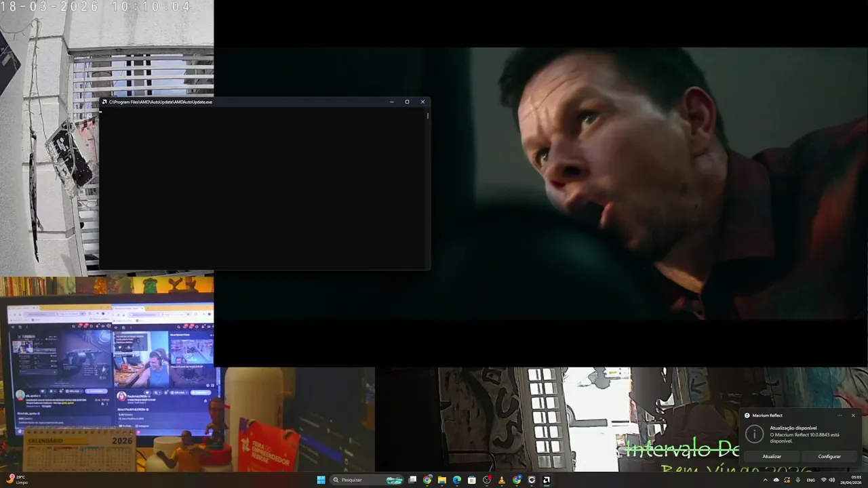Image resolution: width=868 pixels, height=488 pixels.
Task: Open the weather widget showing 29°C
Action: [18, 480]
